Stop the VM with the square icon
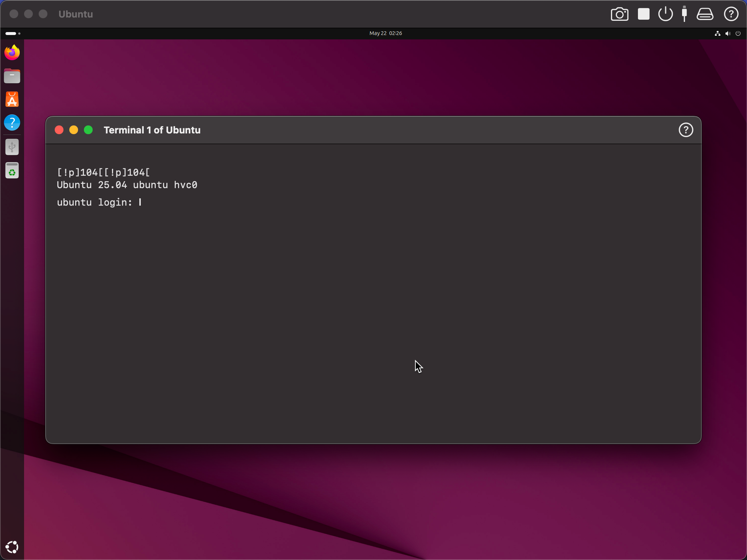The height and width of the screenshot is (560, 747). [x=643, y=14]
